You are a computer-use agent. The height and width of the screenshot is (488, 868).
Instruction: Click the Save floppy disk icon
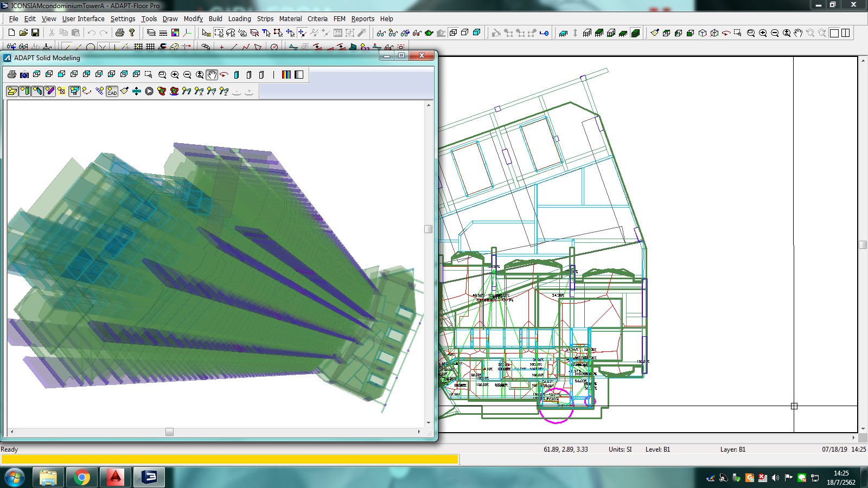point(35,33)
